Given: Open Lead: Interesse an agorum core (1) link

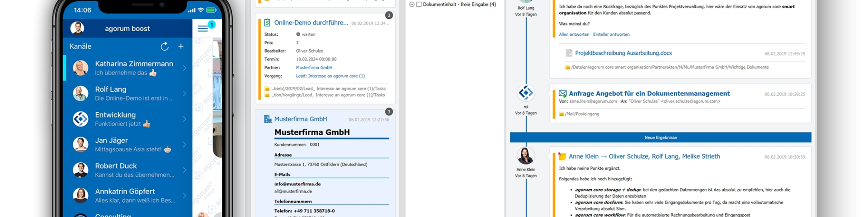Looking at the screenshot, I should tap(330, 76).
